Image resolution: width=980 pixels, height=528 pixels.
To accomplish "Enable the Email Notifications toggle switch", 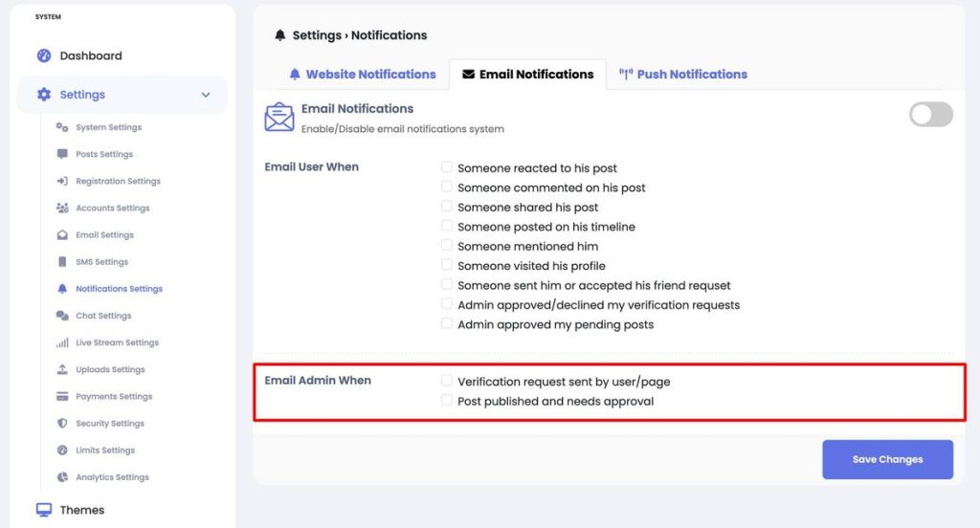I will pos(930,115).
